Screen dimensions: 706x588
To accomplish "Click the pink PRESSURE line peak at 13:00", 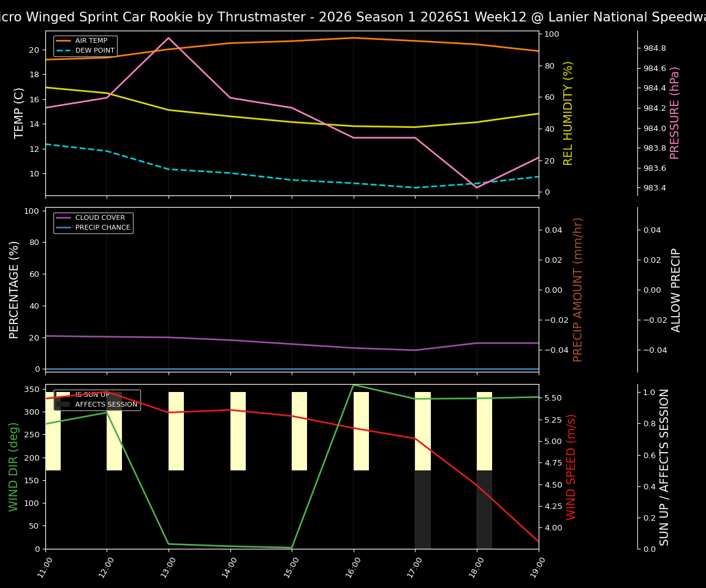I will [x=168, y=38].
